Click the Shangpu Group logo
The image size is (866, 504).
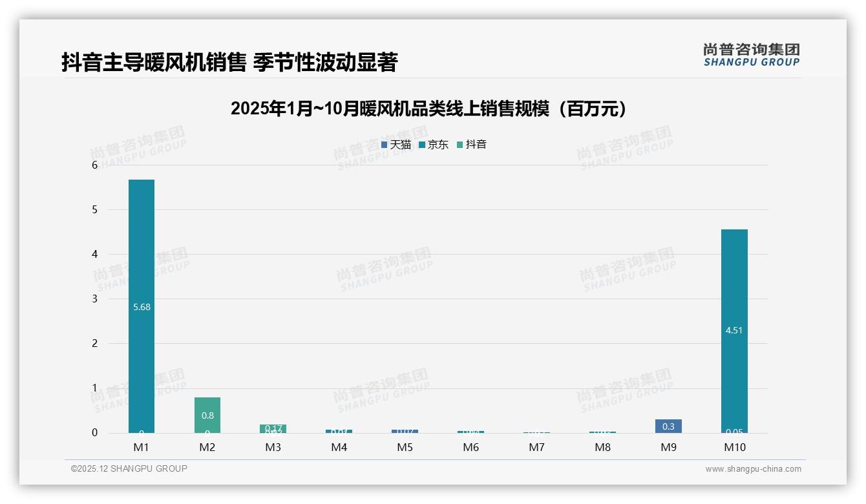(751, 55)
